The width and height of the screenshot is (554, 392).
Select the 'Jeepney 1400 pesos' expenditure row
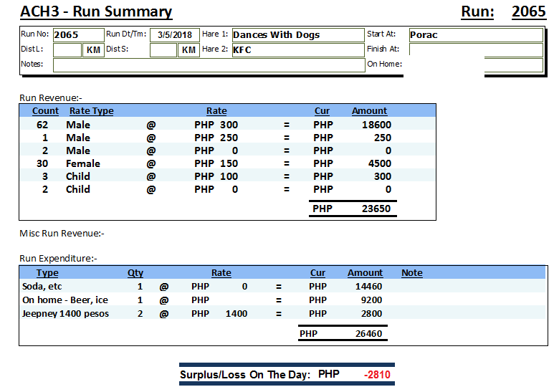66,313
